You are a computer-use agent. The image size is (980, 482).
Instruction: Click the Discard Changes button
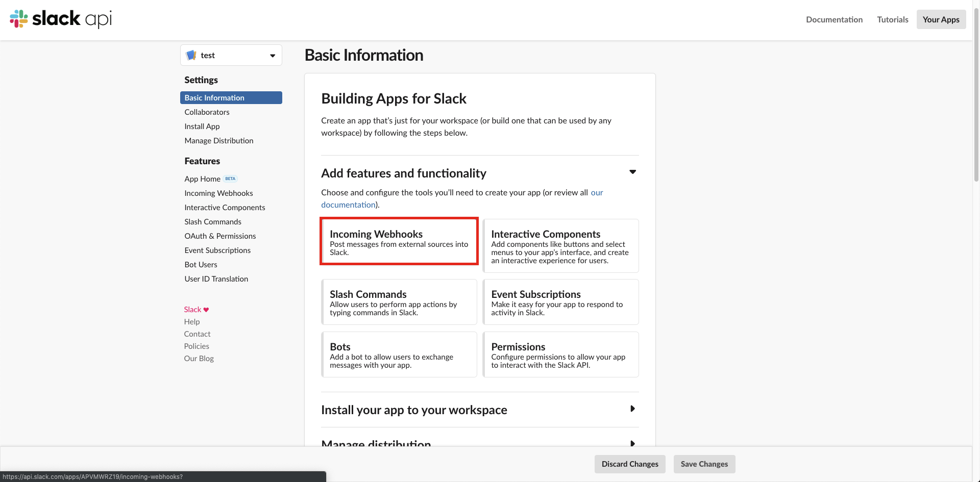(x=630, y=464)
